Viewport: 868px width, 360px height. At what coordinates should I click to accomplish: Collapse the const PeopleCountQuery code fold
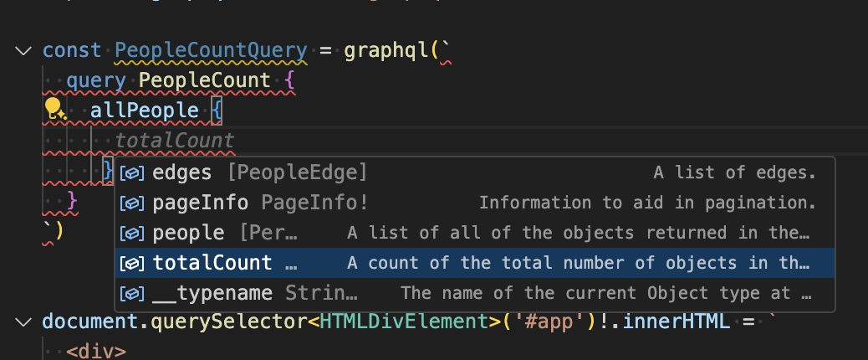click(22, 50)
